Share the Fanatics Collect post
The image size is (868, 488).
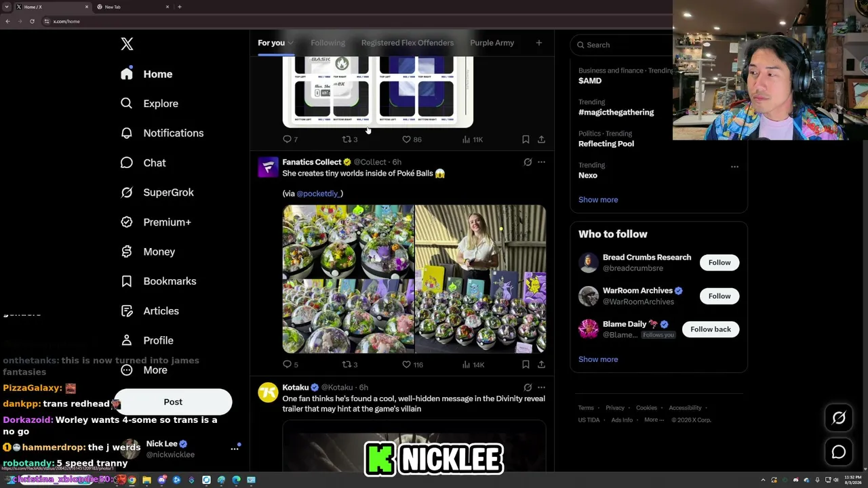pyautogui.click(x=541, y=365)
